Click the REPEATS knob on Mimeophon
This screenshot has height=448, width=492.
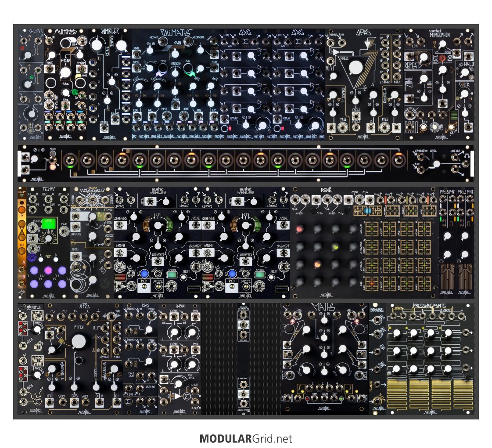[423, 57]
